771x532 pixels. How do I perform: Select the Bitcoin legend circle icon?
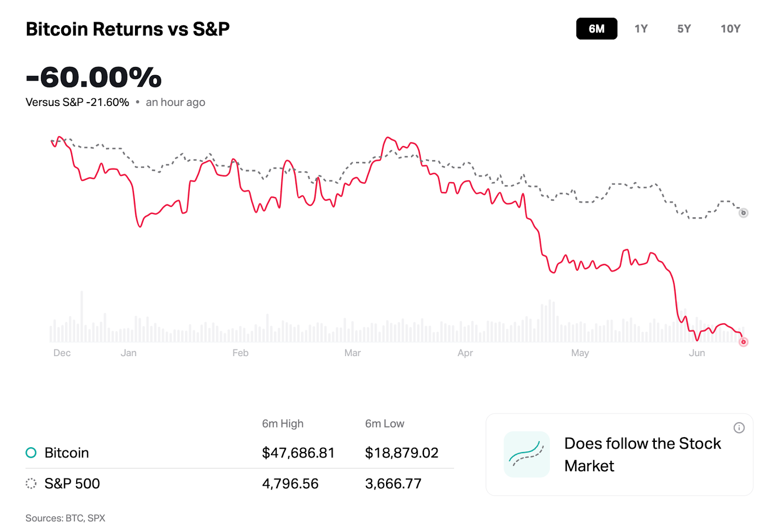(30, 452)
